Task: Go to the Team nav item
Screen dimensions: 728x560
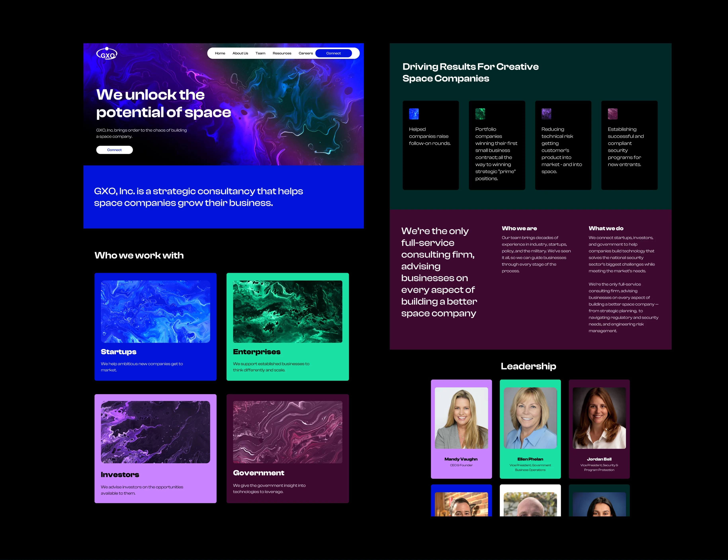Action: click(260, 53)
